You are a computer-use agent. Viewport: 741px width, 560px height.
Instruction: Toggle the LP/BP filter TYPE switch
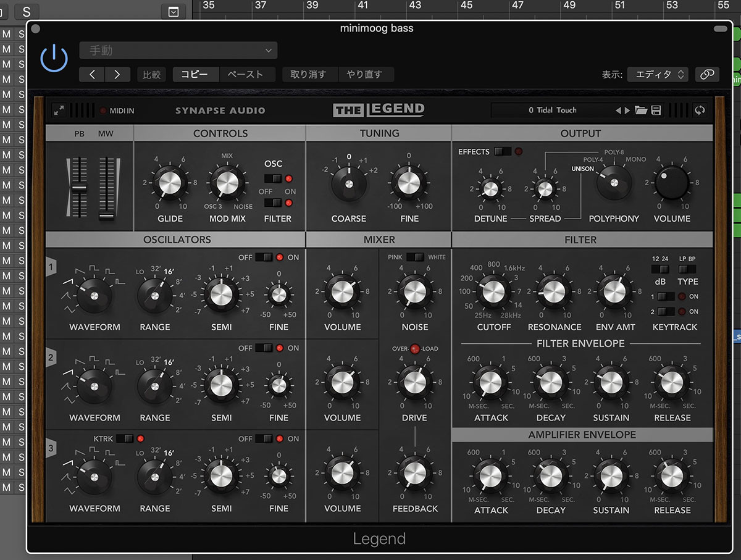click(687, 269)
